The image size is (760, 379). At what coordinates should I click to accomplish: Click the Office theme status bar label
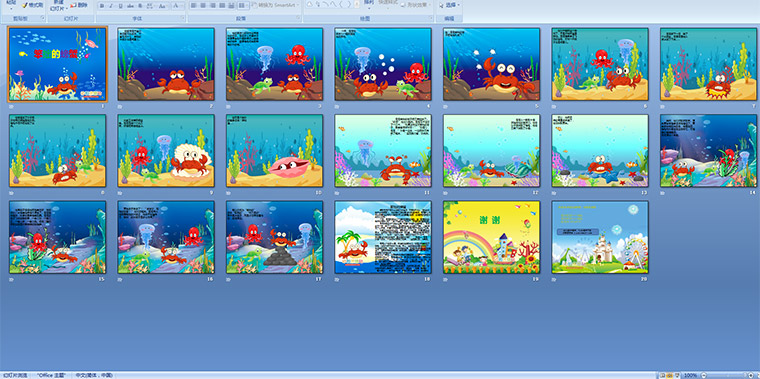coord(50,375)
